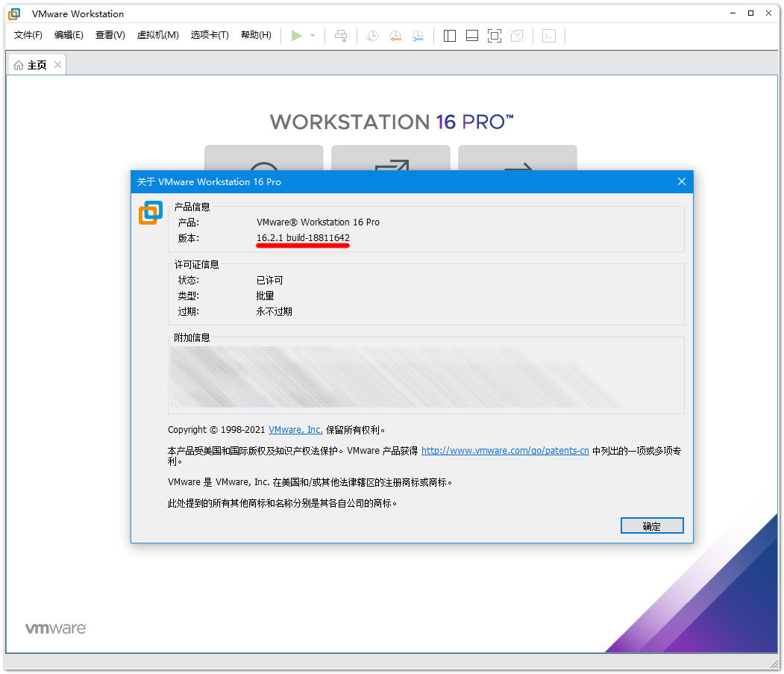Click the vmware logo at bottom left
784x674 pixels.
point(55,628)
